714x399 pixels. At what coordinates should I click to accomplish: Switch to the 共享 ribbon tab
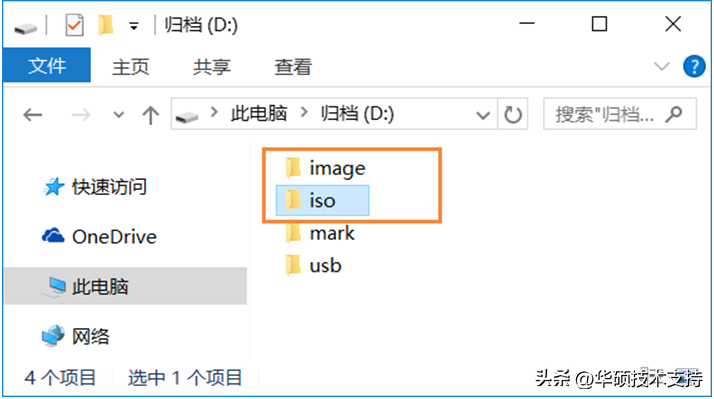tap(212, 67)
